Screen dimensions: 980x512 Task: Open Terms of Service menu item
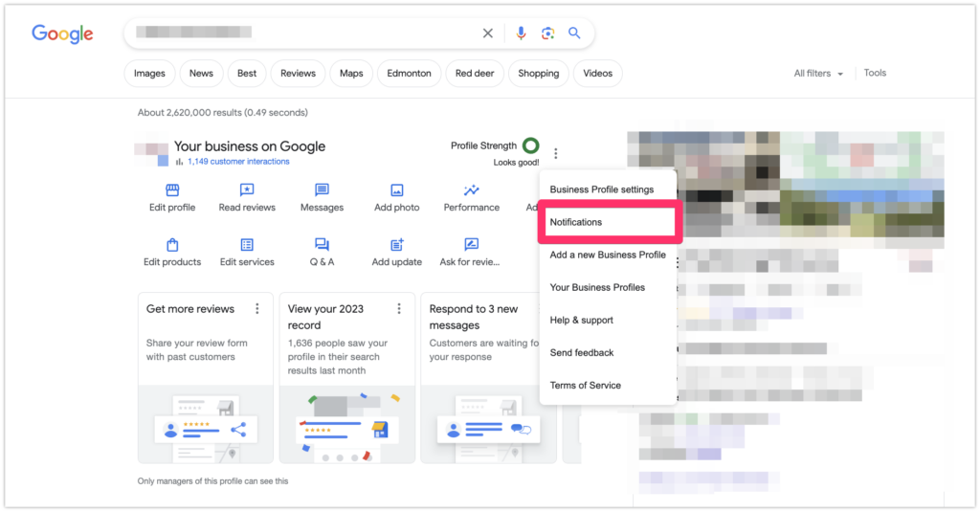click(608, 385)
